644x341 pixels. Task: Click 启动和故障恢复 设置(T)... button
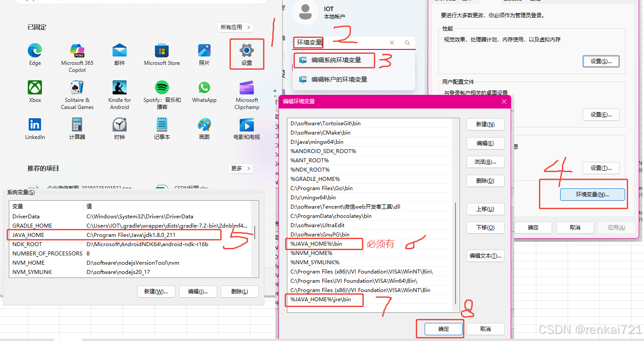pos(601,168)
